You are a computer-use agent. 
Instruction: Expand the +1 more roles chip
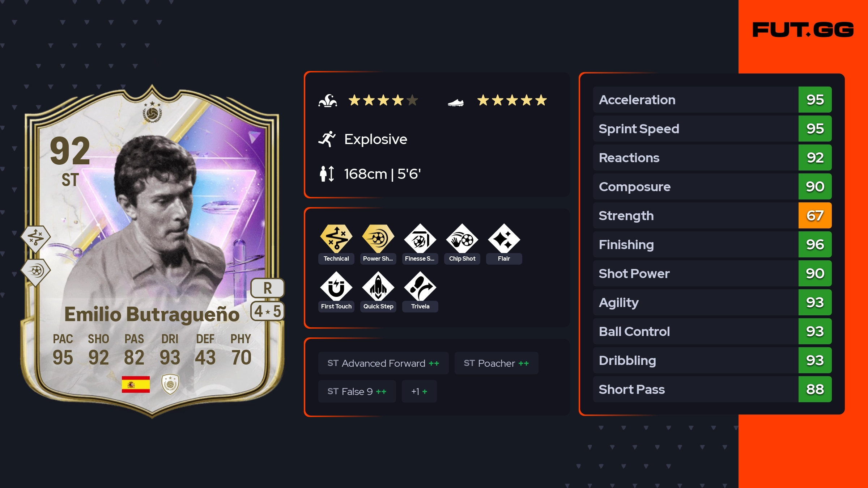pyautogui.click(x=419, y=391)
